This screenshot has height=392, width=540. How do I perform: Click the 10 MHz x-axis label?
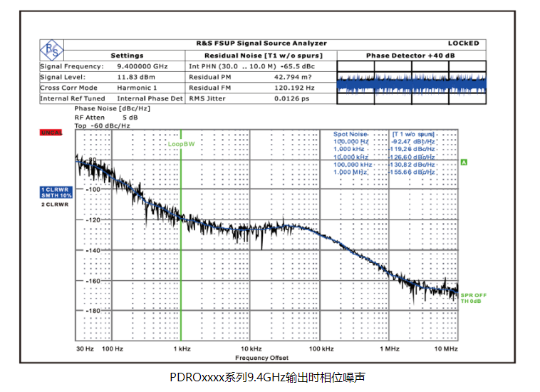(x=446, y=349)
